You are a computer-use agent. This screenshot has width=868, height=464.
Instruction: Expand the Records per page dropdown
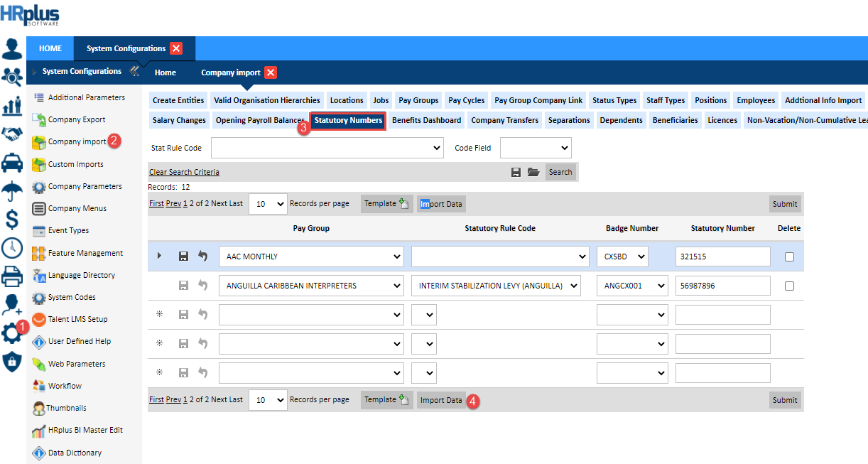point(268,203)
